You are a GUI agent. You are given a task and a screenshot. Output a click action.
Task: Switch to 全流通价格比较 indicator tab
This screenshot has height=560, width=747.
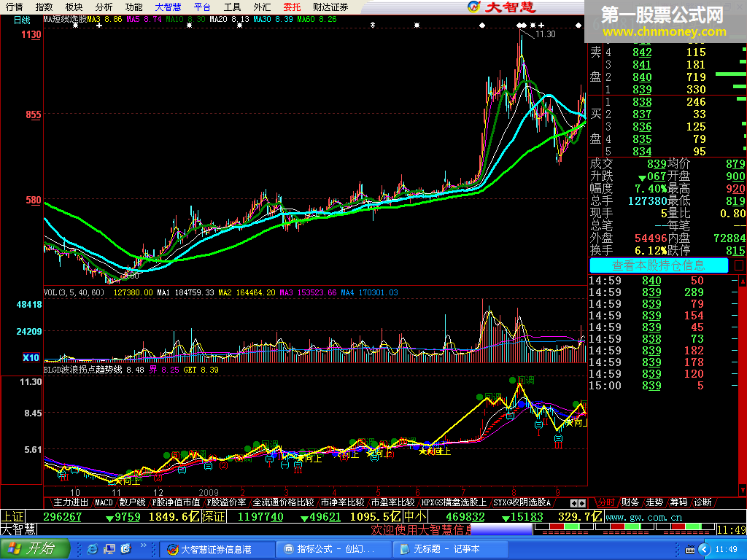(284, 502)
